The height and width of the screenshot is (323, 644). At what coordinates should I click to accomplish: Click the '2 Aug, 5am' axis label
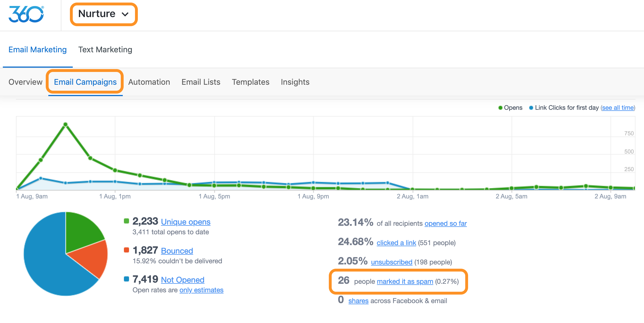(512, 196)
